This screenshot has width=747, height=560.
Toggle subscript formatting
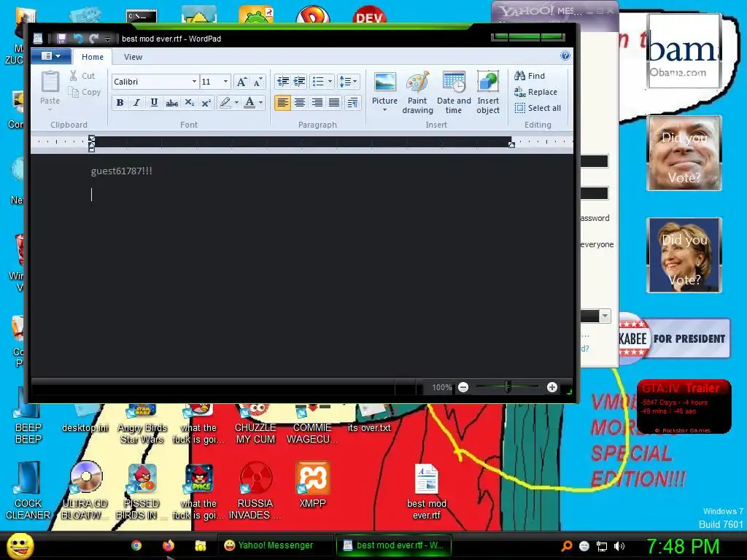[x=189, y=102]
